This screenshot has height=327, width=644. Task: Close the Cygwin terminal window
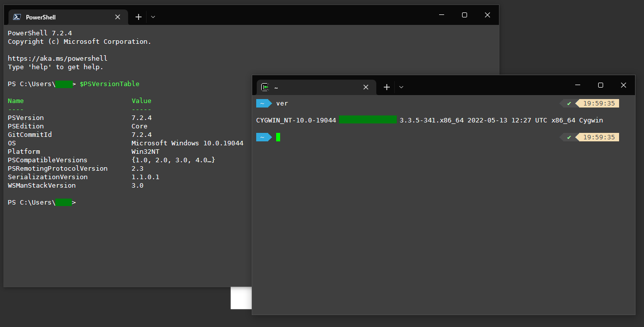coord(624,85)
